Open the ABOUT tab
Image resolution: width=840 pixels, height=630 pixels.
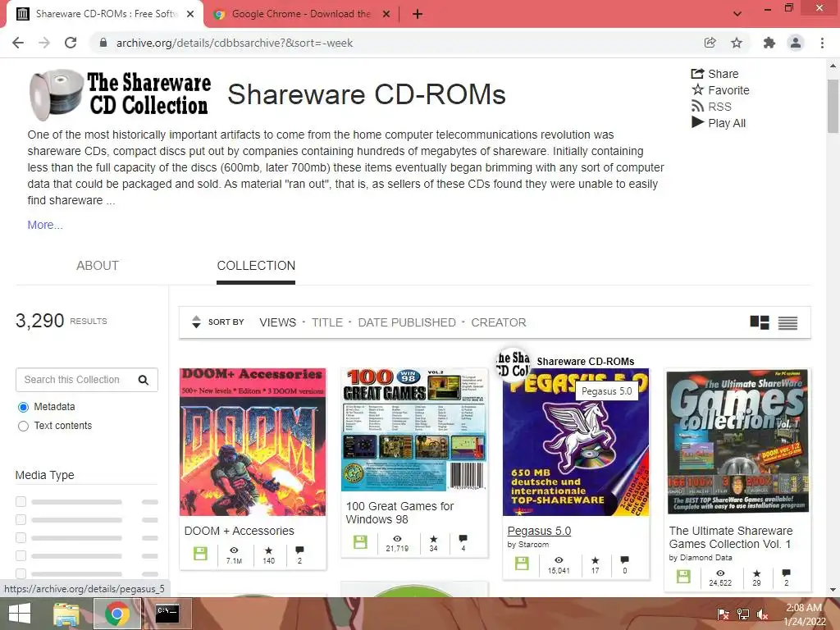click(98, 266)
